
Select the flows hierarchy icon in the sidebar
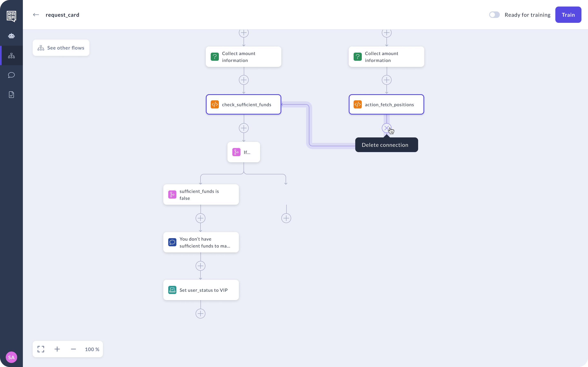11,56
